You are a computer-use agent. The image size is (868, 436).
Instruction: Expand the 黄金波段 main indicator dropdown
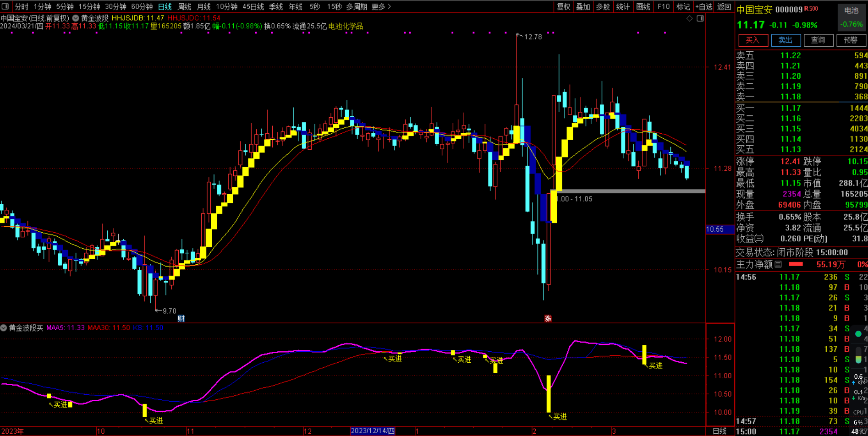point(76,18)
